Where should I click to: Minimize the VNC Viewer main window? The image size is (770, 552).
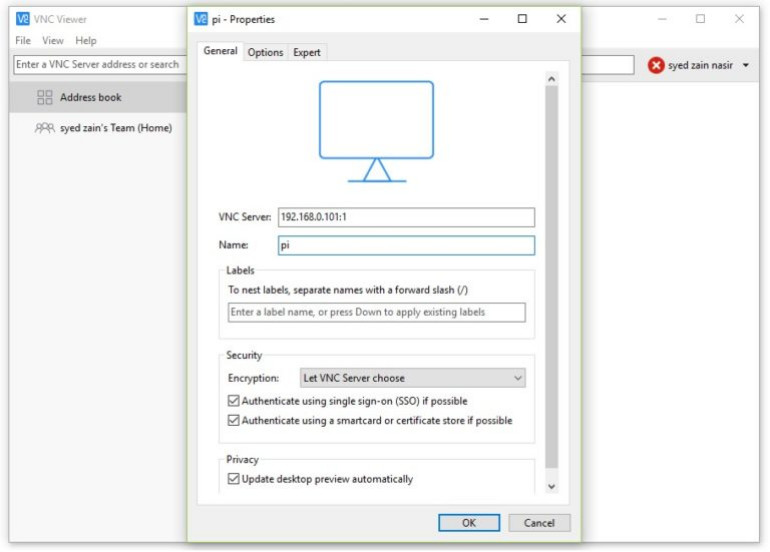point(662,19)
